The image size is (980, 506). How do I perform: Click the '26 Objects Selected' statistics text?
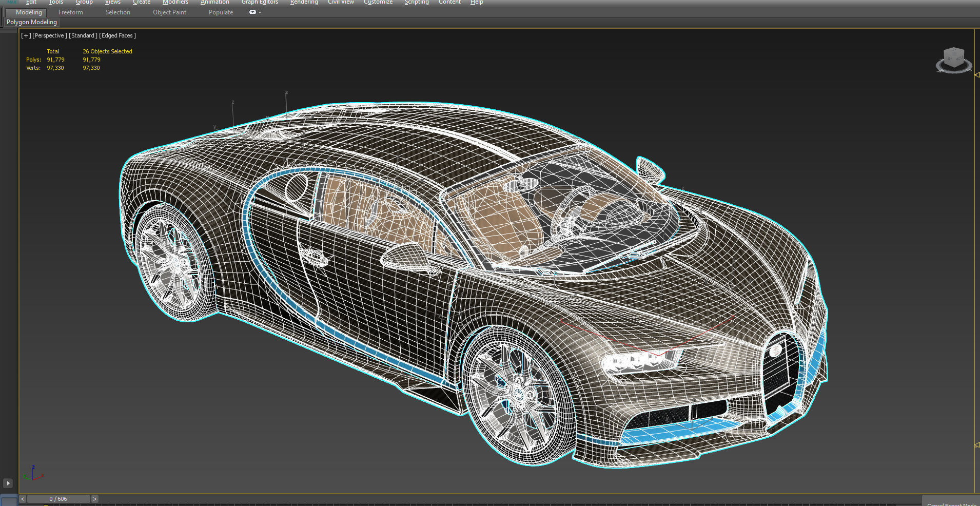(x=107, y=51)
